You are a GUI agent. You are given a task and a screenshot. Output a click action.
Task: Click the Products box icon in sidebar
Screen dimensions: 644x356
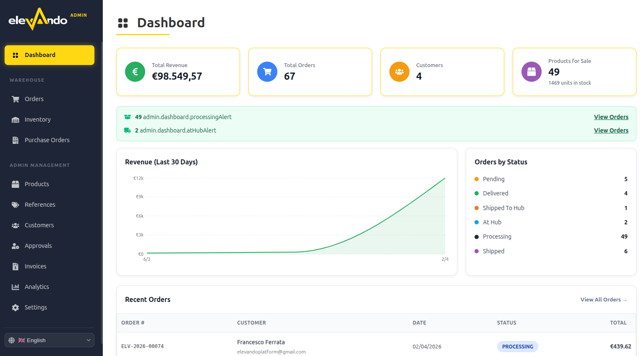click(16, 184)
